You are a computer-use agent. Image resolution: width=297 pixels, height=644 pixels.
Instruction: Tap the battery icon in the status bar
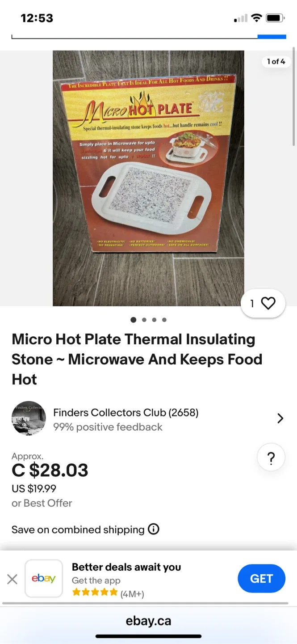tap(274, 17)
